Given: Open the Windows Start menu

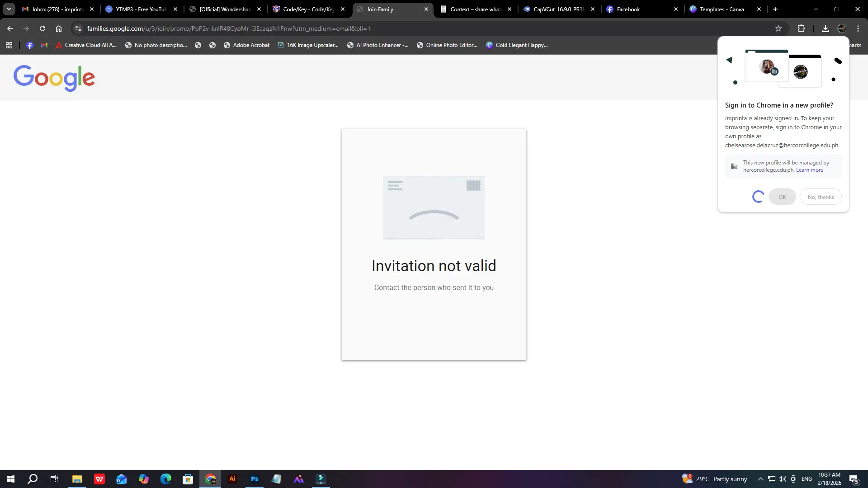Looking at the screenshot, I should pyautogui.click(x=11, y=479).
